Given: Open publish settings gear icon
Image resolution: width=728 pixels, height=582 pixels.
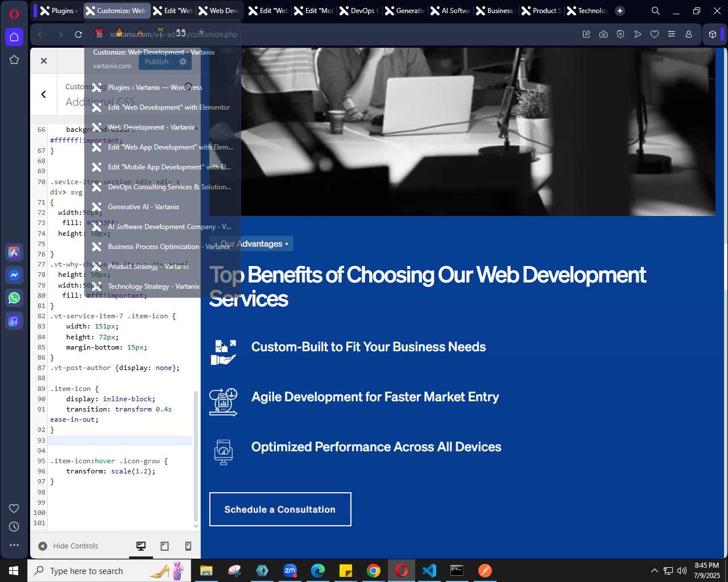Looking at the screenshot, I should coord(183,61).
